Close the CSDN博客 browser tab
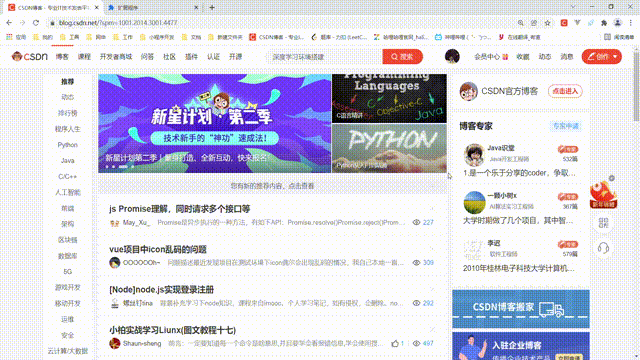Viewport: 640px width, 360px height. tap(97, 7)
